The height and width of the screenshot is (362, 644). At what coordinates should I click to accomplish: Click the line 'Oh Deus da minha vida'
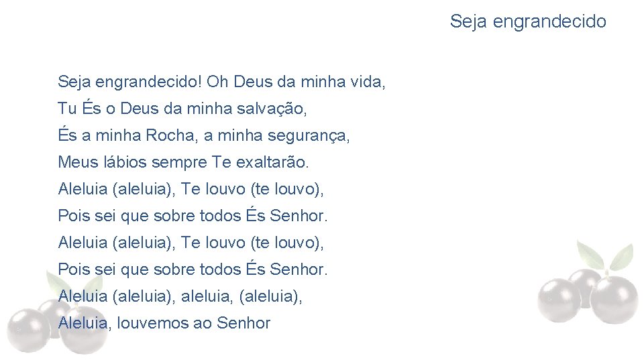pyautogui.click(x=295, y=82)
